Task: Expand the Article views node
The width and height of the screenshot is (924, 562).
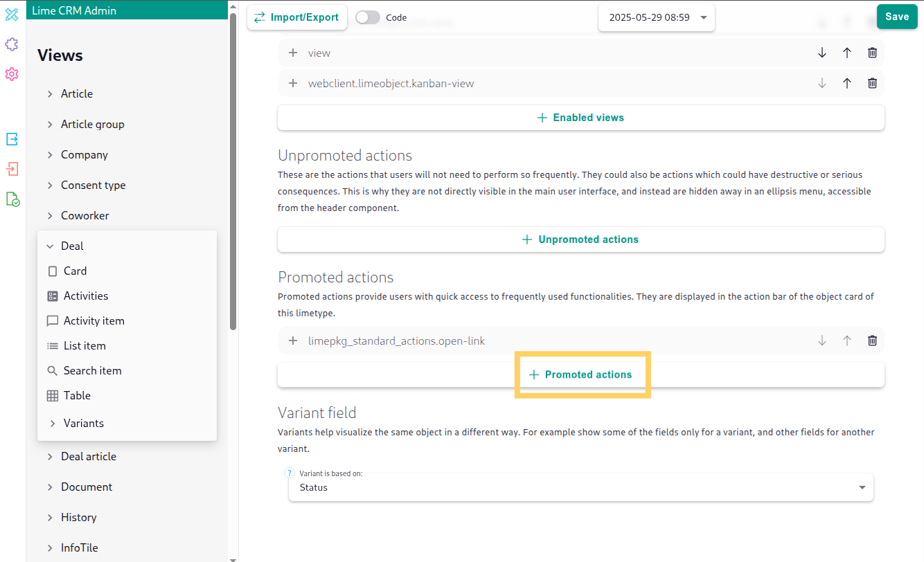Action: click(50, 93)
